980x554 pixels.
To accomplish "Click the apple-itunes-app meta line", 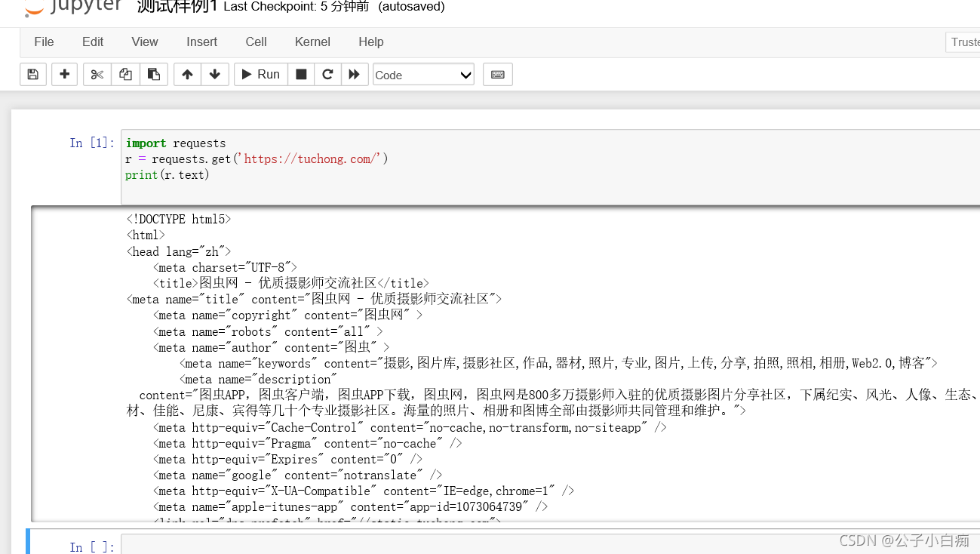I will pyautogui.click(x=350, y=506).
